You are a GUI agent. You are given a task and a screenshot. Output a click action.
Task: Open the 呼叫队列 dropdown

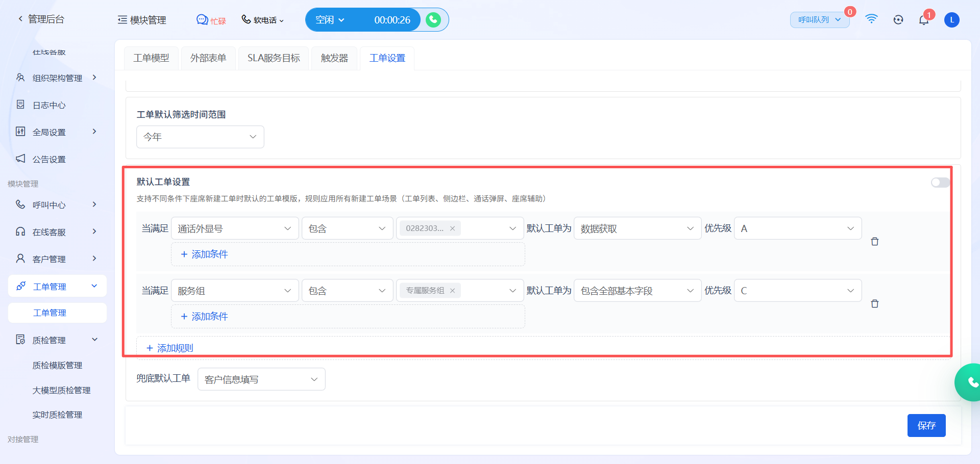(x=820, y=20)
